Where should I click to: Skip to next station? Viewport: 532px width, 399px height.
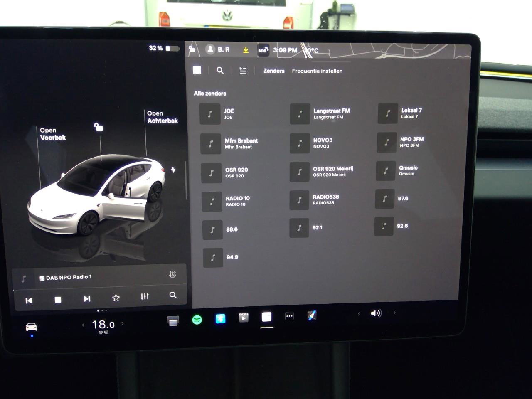(87, 299)
